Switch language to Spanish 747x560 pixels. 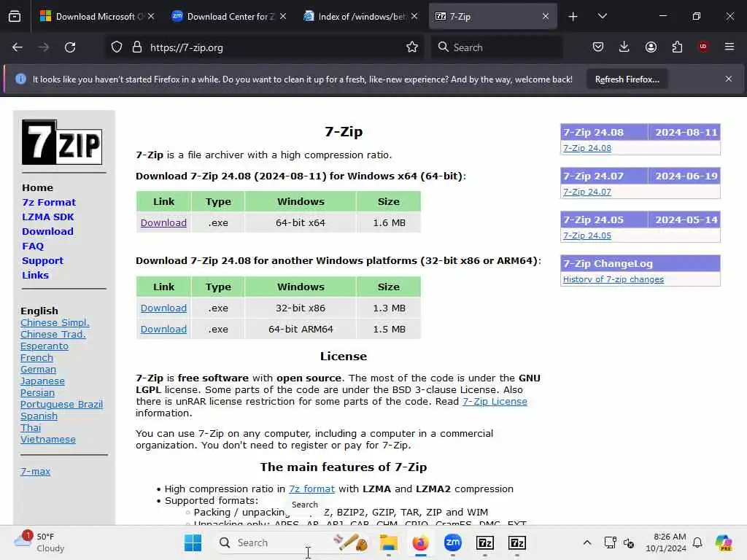pyautogui.click(x=39, y=416)
